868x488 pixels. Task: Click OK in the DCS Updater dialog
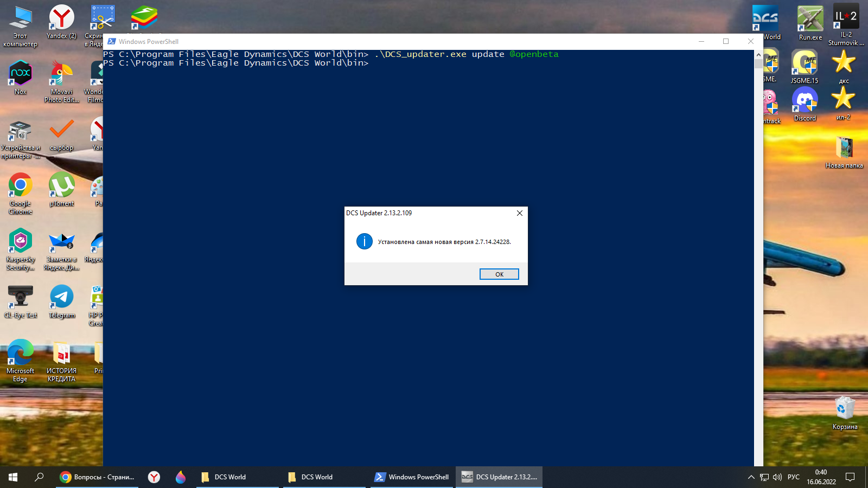point(499,274)
